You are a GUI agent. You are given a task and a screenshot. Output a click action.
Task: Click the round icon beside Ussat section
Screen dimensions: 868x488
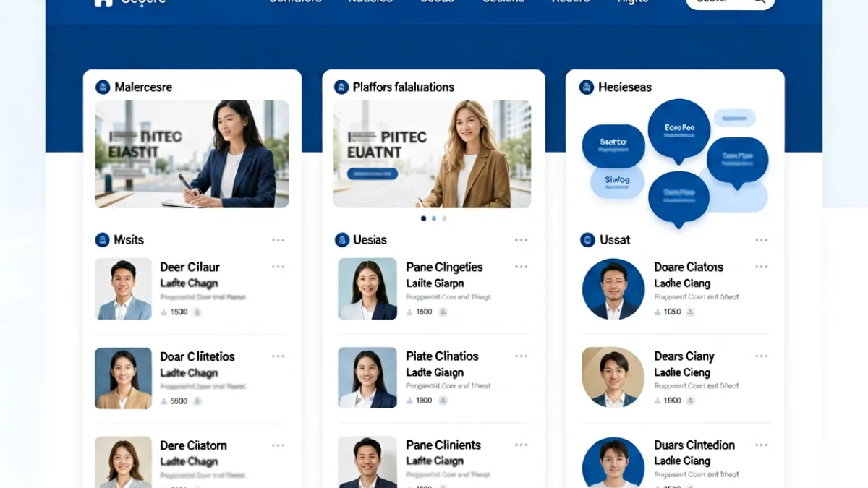(x=588, y=240)
